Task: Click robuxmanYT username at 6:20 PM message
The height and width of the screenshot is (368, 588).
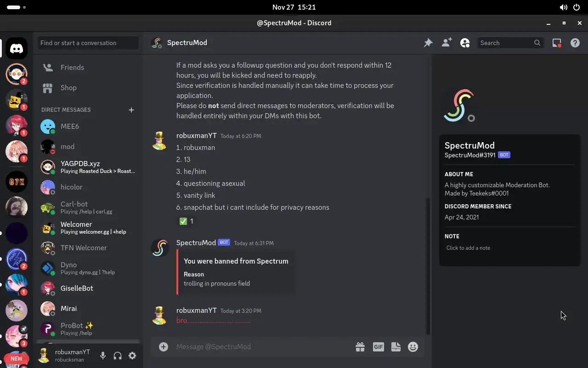Action: pyautogui.click(x=197, y=136)
